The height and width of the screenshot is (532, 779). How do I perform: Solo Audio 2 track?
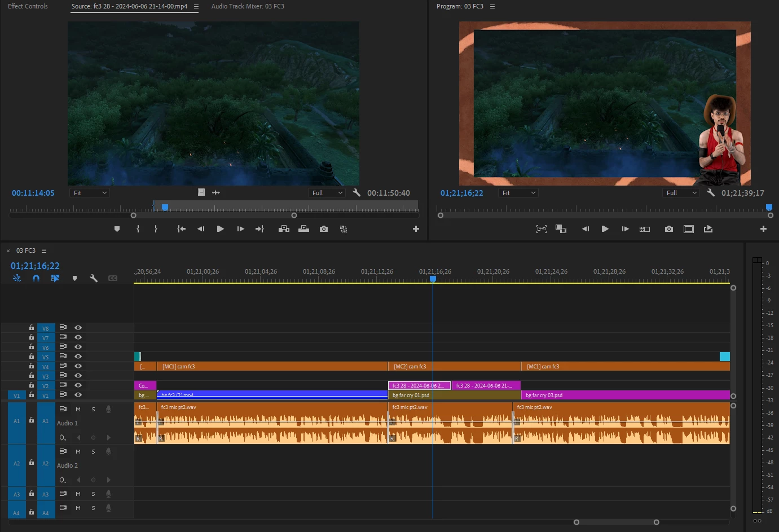click(x=93, y=451)
